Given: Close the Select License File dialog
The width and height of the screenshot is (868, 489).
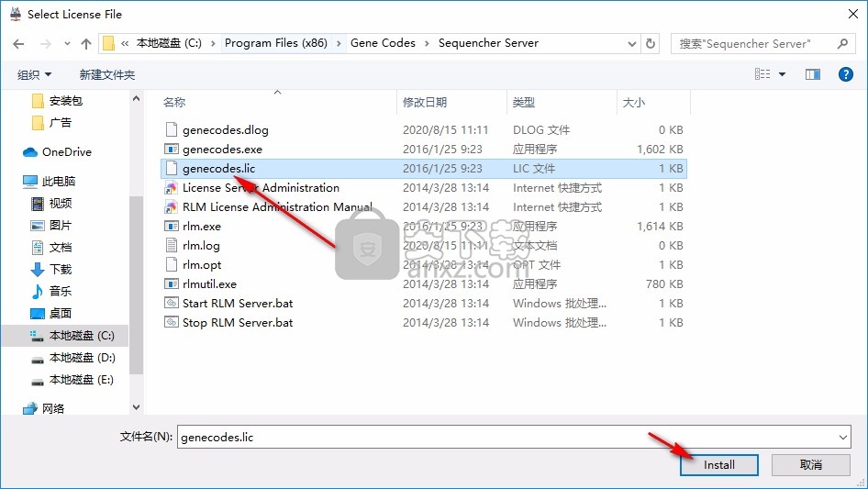Looking at the screenshot, I should 853,15.
